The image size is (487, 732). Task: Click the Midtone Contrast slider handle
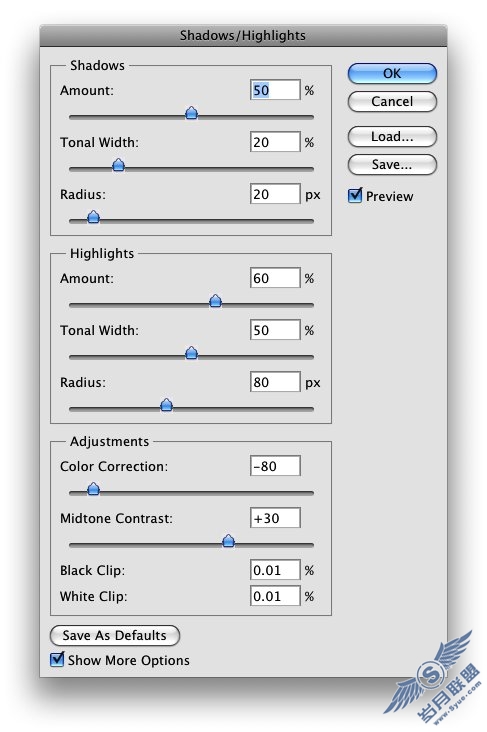pos(228,541)
